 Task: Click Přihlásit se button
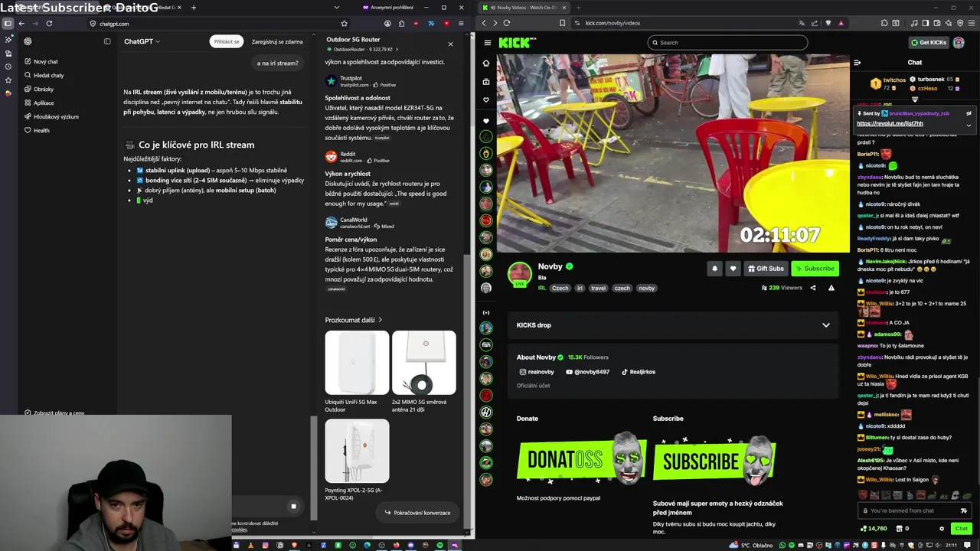[227, 41]
